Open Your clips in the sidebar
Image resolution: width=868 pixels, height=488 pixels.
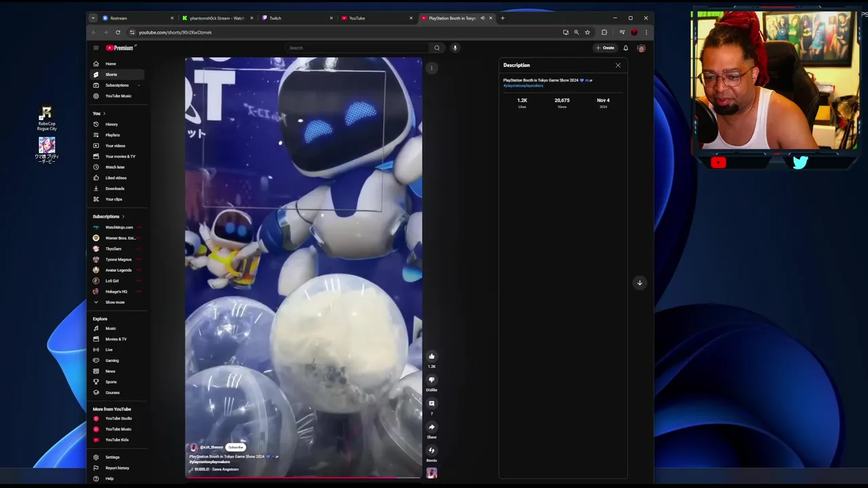pyautogui.click(x=116, y=199)
